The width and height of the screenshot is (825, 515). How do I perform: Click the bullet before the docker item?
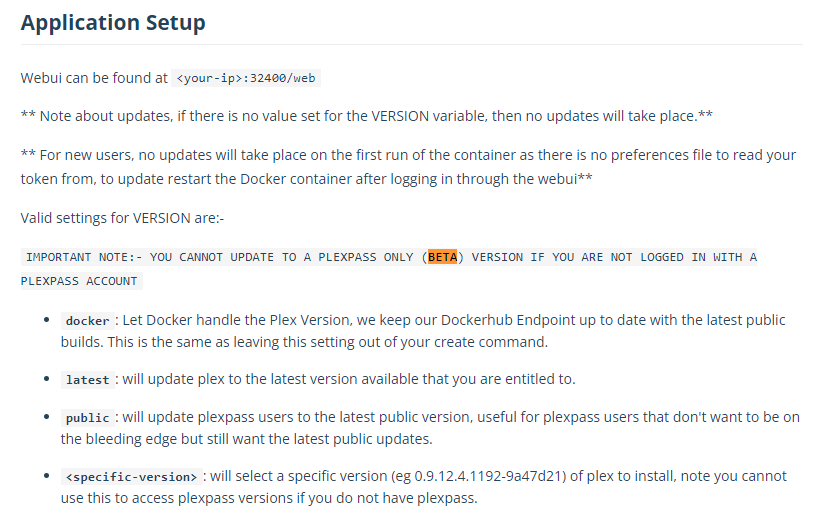coord(47,319)
